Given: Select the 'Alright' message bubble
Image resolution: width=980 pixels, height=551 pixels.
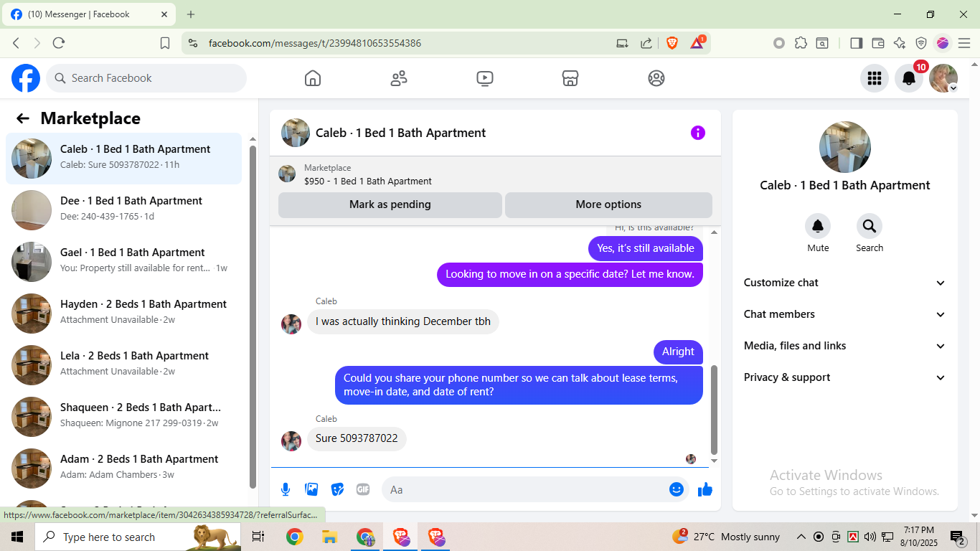Looking at the screenshot, I should pyautogui.click(x=678, y=352).
